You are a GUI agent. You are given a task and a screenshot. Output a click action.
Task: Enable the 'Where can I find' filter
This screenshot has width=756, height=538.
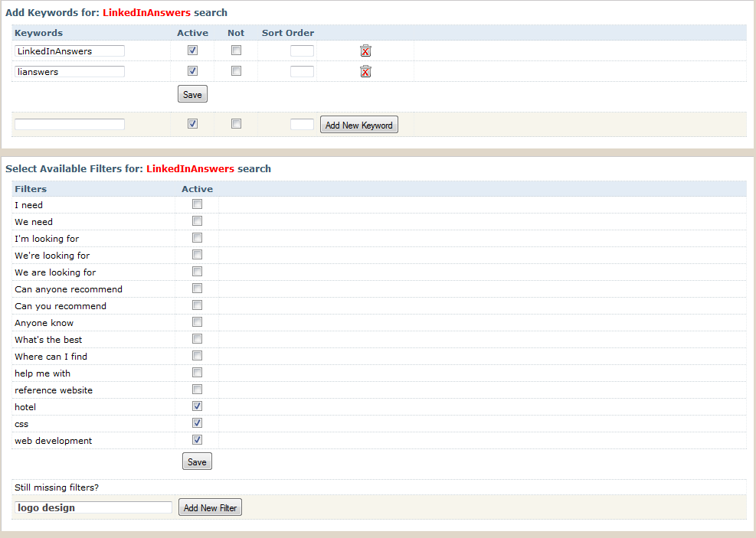pyautogui.click(x=197, y=356)
